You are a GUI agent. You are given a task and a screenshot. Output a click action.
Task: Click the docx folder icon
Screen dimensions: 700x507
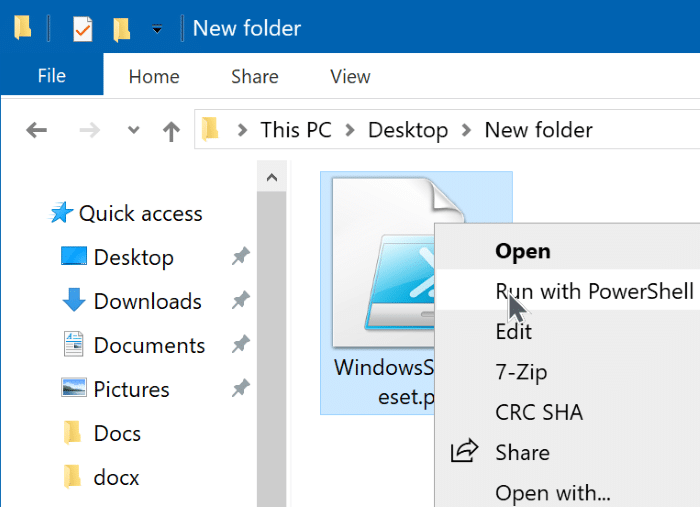[x=72, y=476]
